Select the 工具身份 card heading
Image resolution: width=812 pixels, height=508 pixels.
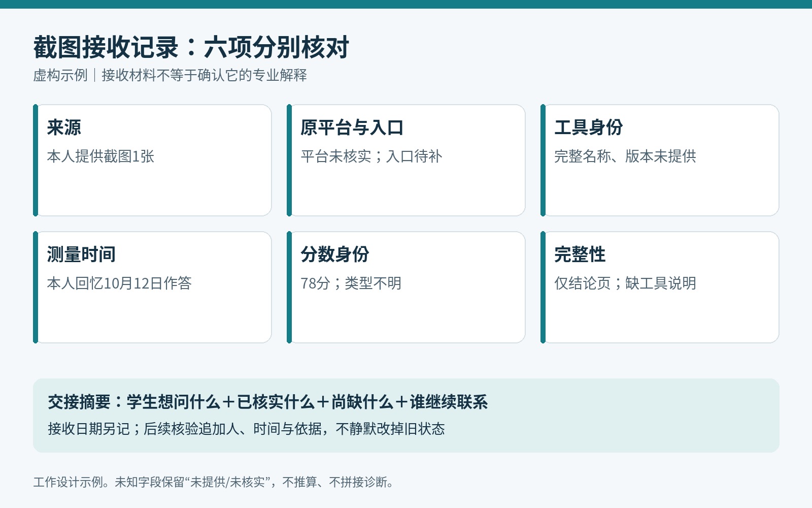tap(589, 128)
